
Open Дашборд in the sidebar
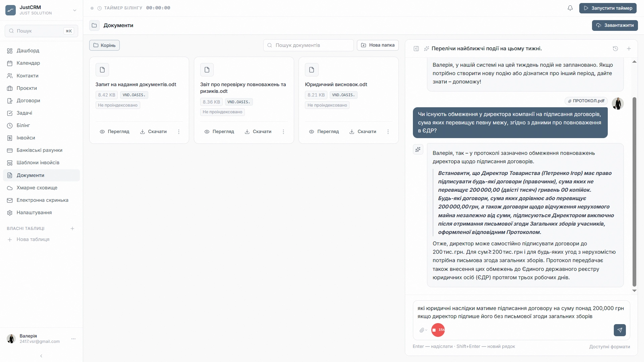pos(41,51)
